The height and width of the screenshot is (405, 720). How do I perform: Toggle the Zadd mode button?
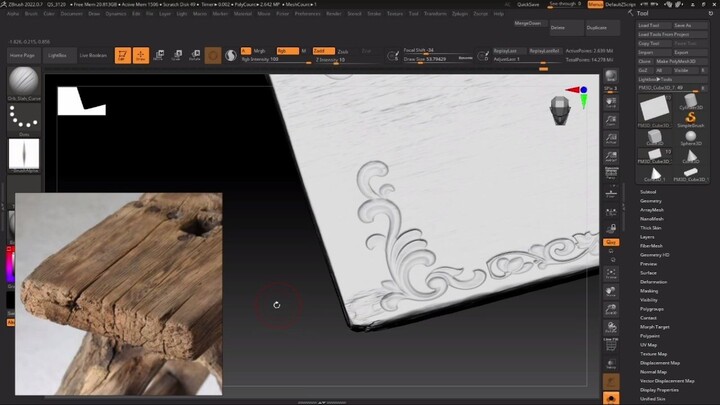323,51
